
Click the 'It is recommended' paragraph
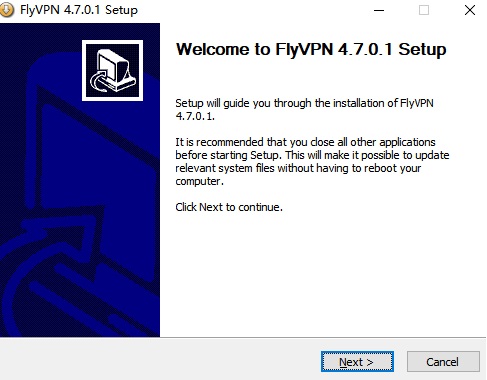coord(312,161)
